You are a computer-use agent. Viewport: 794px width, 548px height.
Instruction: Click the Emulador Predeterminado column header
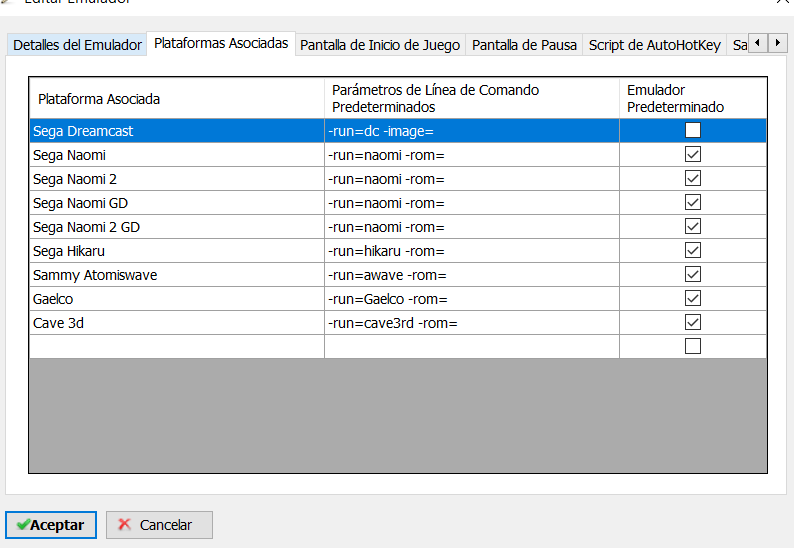click(x=693, y=98)
